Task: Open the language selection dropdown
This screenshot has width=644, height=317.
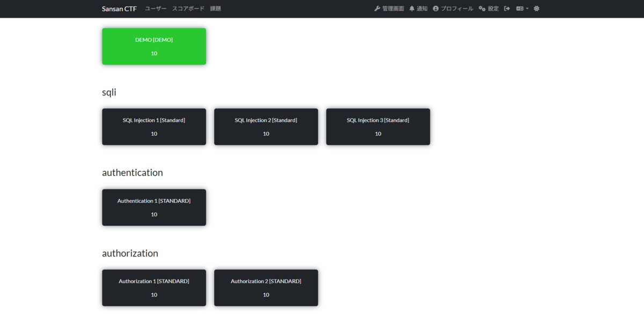Action: [x=522, y=9]
